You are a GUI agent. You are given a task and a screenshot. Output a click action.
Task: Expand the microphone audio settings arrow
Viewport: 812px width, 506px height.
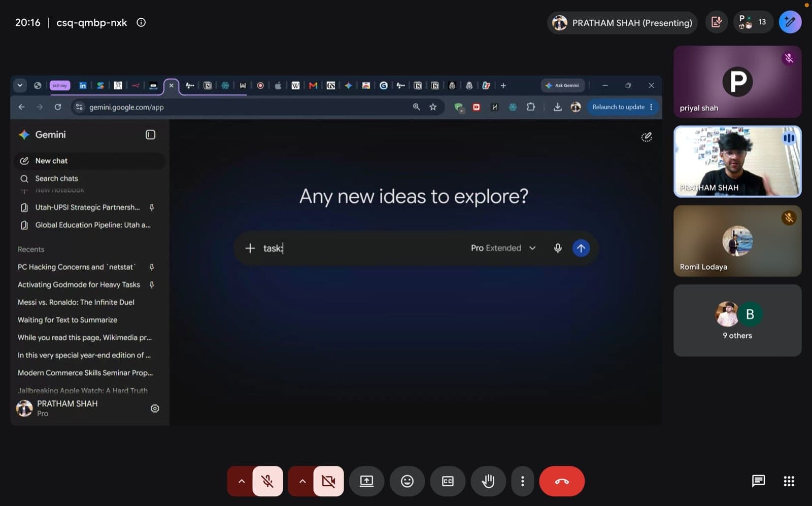(x=241, y=481)
